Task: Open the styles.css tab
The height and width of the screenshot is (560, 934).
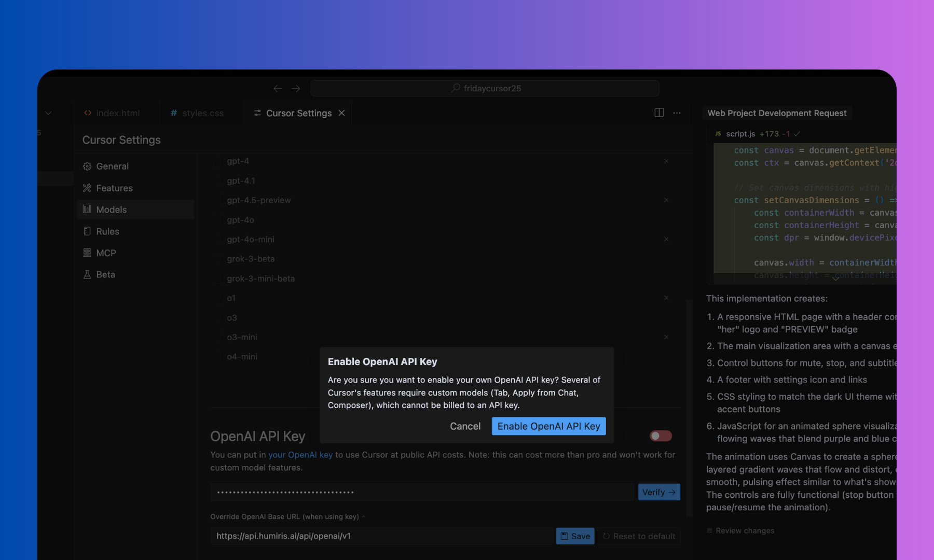Action: pos(197,113)
